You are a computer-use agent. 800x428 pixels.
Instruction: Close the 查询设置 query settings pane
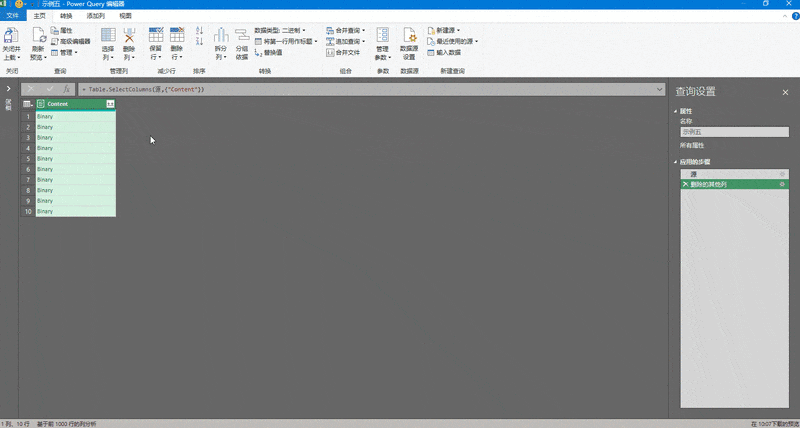point(785,92)
